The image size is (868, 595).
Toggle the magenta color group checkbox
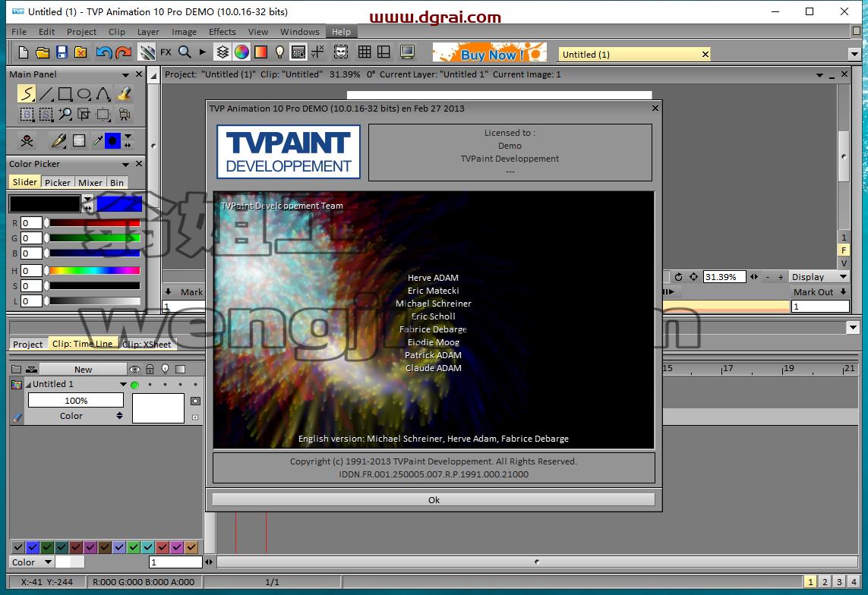[x=177, y=547]
